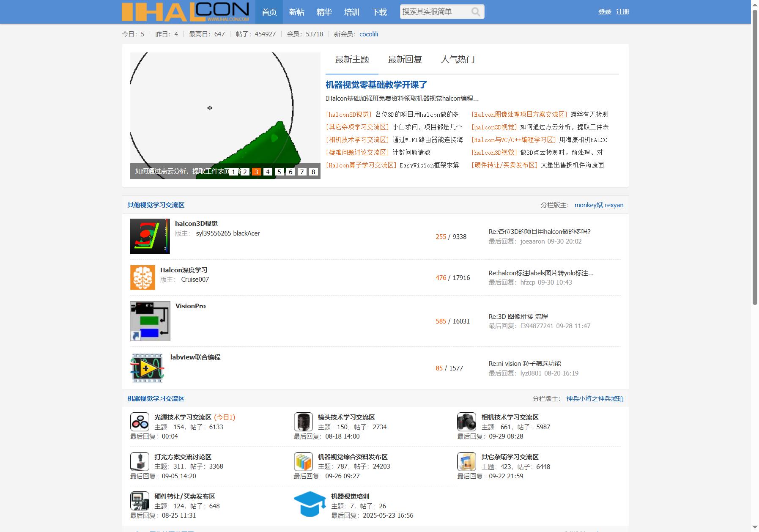Switch to the 人气热门 tab
Image resolution: width=759 pixels, height=532 pixels.
point(458,59)
